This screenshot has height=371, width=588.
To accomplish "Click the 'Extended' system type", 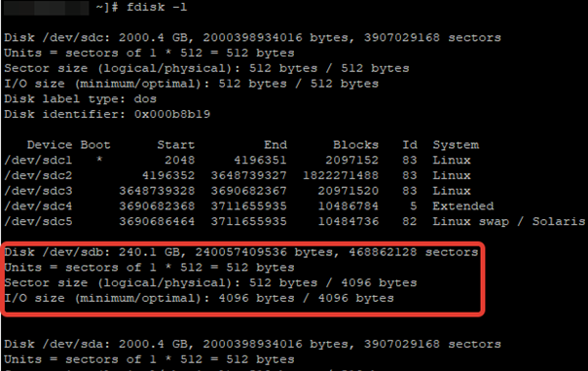I will [463, 206].
